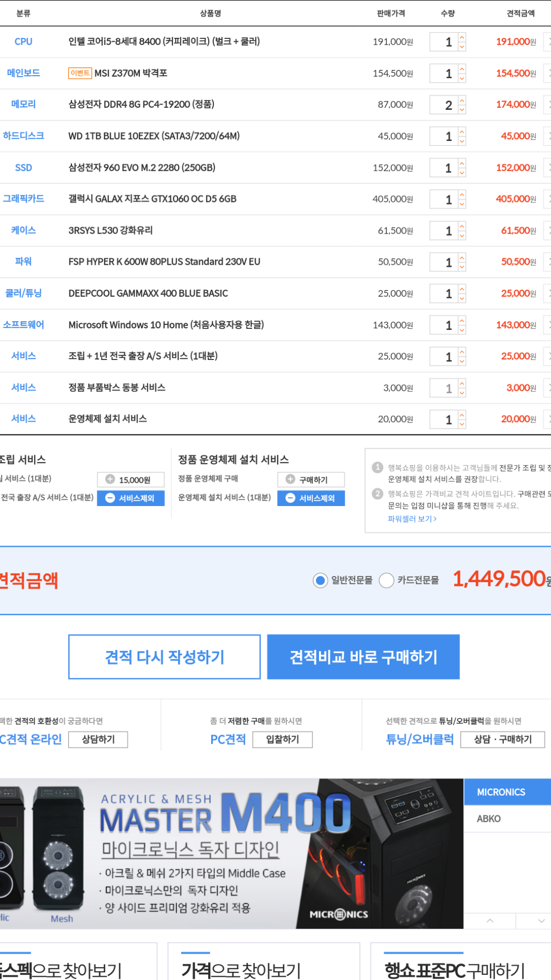The width and height of the screenshot is (551, 980).
Task: Increase quantity for Samsung DDR4 memory
Action: tap(462, 100)
